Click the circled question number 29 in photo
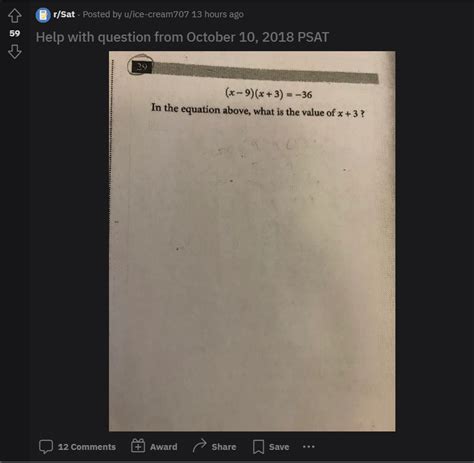This screenshot has height=463, width=474. pyautogui.click(x=140, y=65)
